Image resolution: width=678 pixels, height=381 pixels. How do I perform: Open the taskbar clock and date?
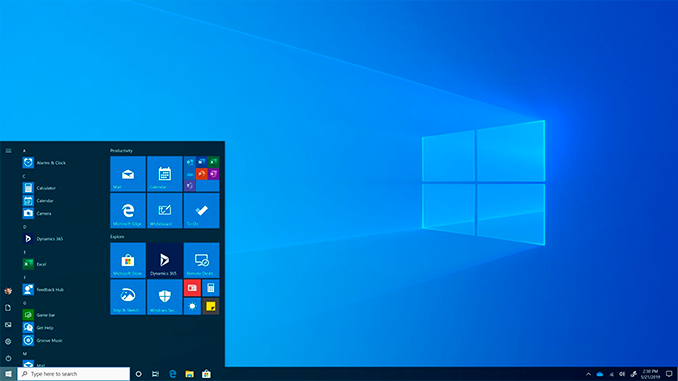click(x=650, y=374)
